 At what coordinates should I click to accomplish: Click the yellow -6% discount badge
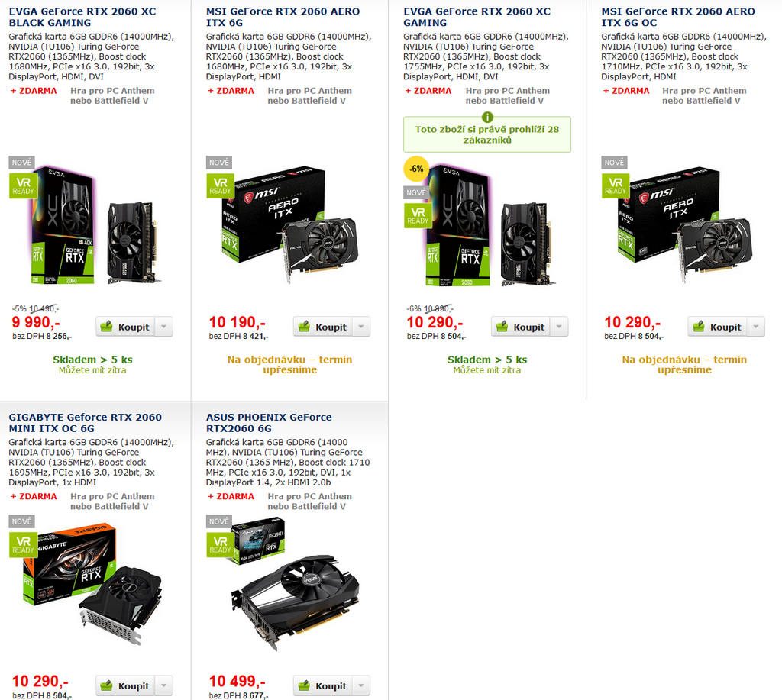pos(416,169)
